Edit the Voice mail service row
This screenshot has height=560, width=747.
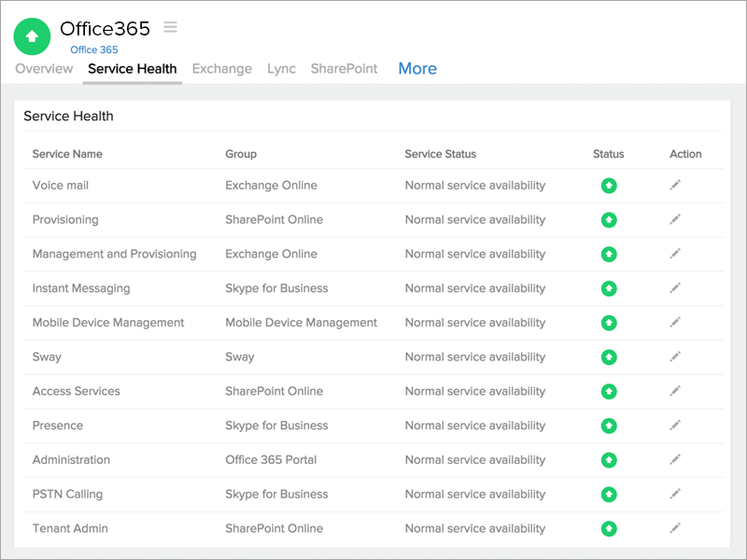pyautogui.click(x=675, y=185)
